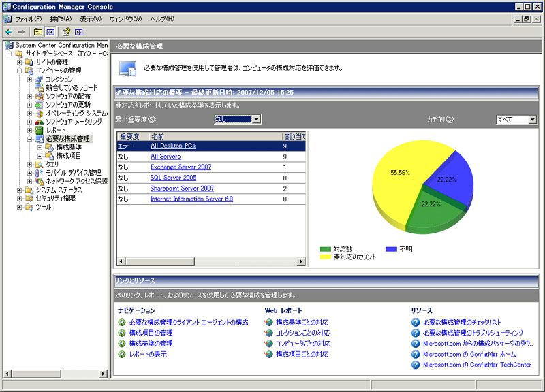545x392 pixels.
Task: Open the ヘルプ(H) menu
Action: [162, 19]
